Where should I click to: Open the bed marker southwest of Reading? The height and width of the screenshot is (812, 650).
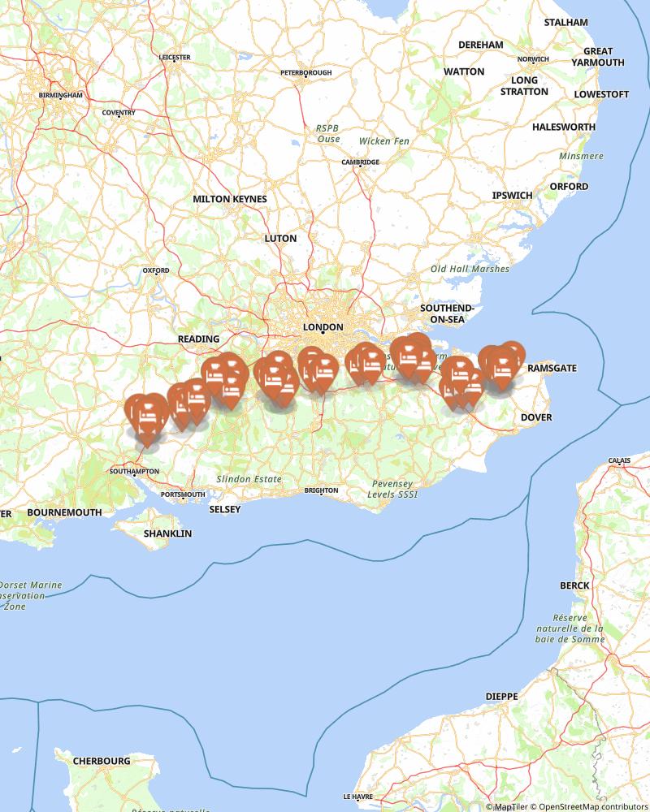(197, 399)
